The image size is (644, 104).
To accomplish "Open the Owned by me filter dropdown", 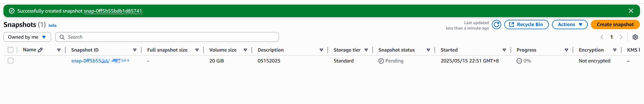I will click(x=27, y=37).
